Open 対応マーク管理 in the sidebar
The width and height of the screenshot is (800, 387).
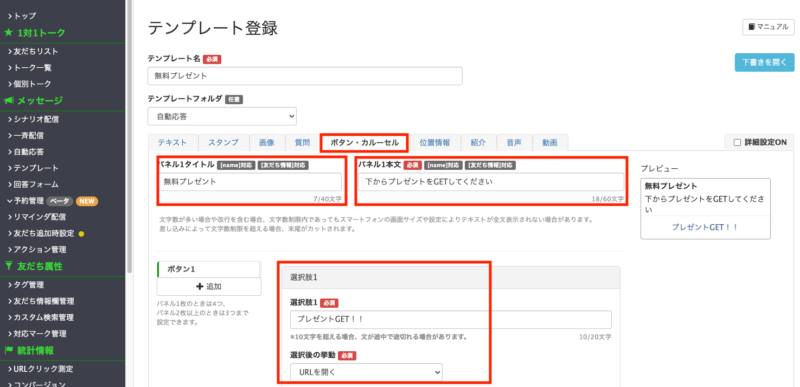point(37,334)
